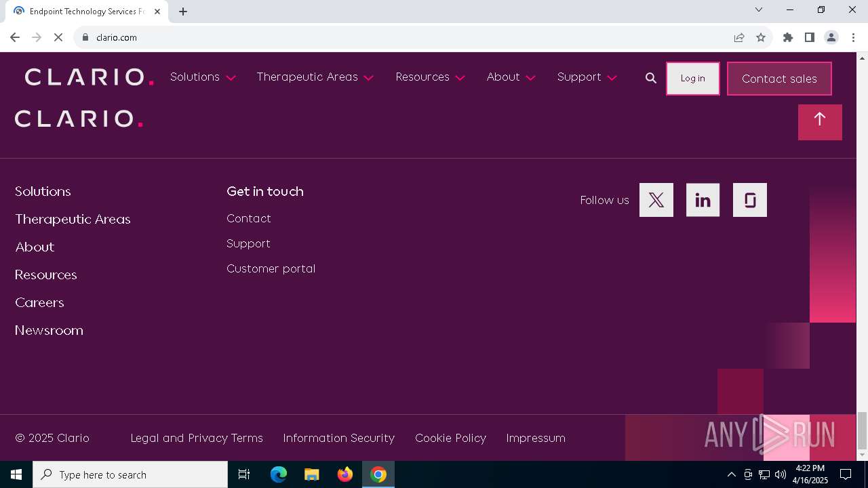Click the back-to-top arrow button
Image resolution: width=868 pixels, height=488 pixels.
pos(820,122)
